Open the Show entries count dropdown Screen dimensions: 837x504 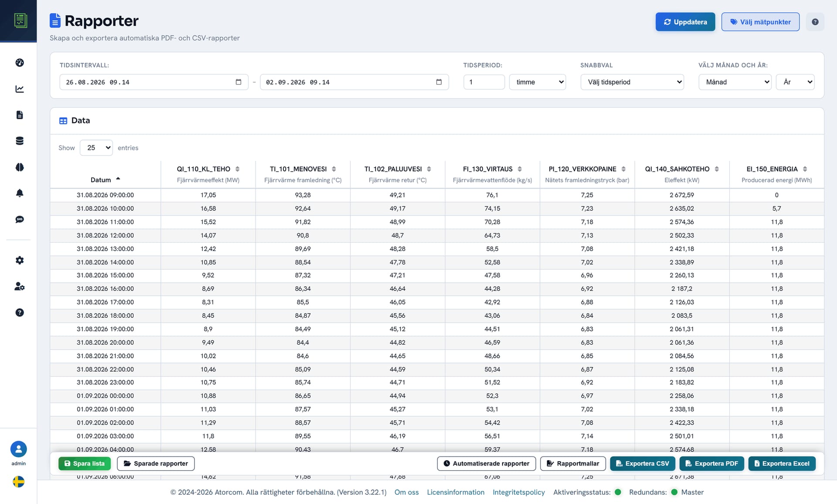click(96, 148)
